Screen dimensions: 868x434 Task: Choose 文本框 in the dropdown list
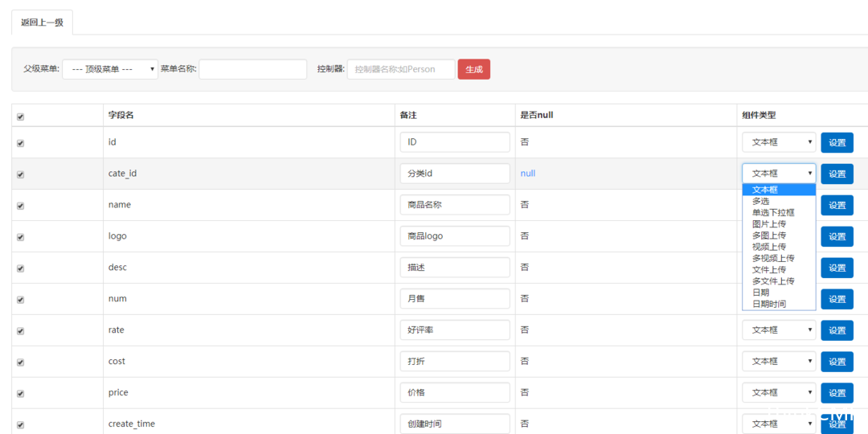pos(779,190)
